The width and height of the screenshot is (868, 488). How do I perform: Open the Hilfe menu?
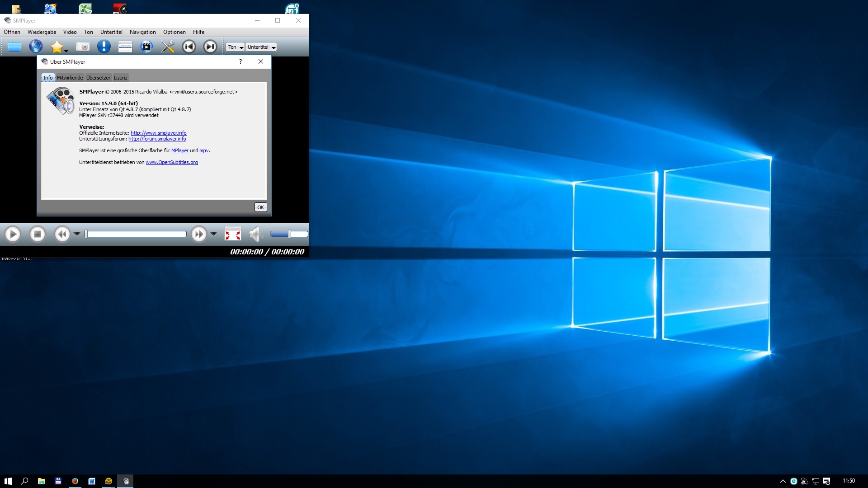[x=198, y=32]
